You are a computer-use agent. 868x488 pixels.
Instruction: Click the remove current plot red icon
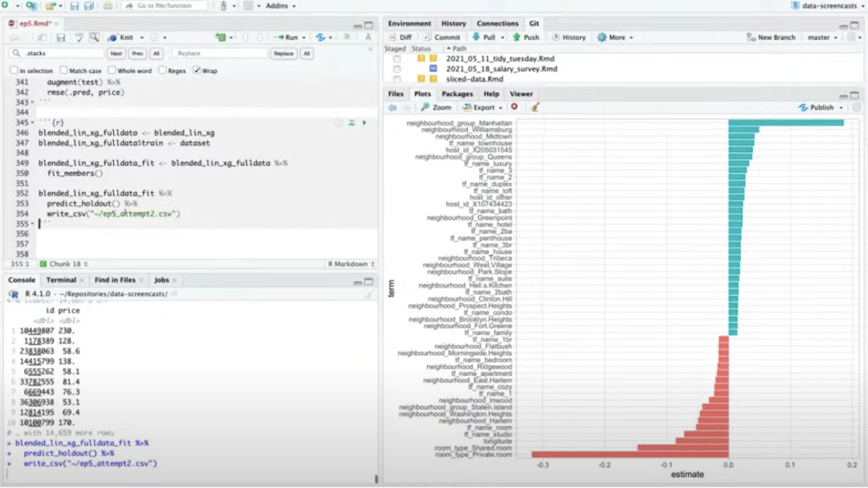(515, 107)
